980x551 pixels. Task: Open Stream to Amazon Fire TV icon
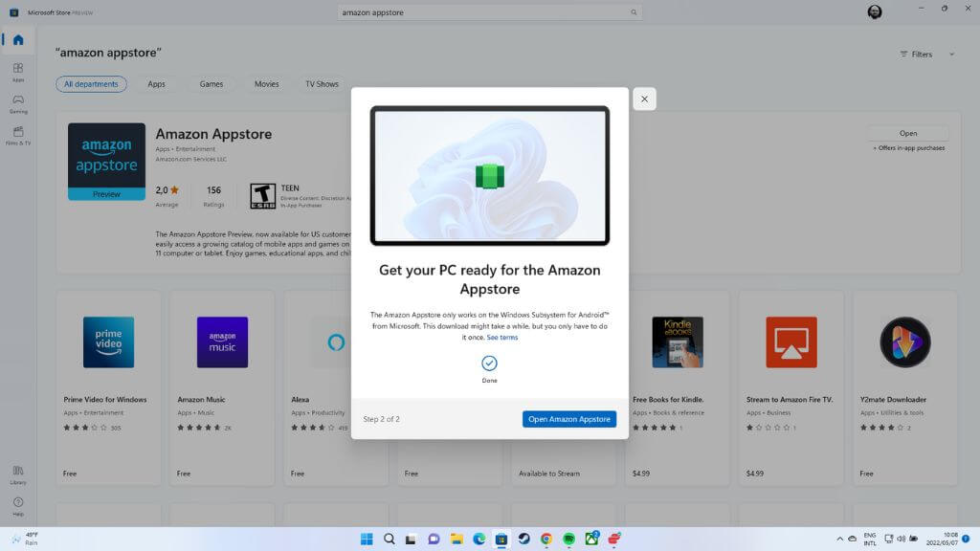791,342
